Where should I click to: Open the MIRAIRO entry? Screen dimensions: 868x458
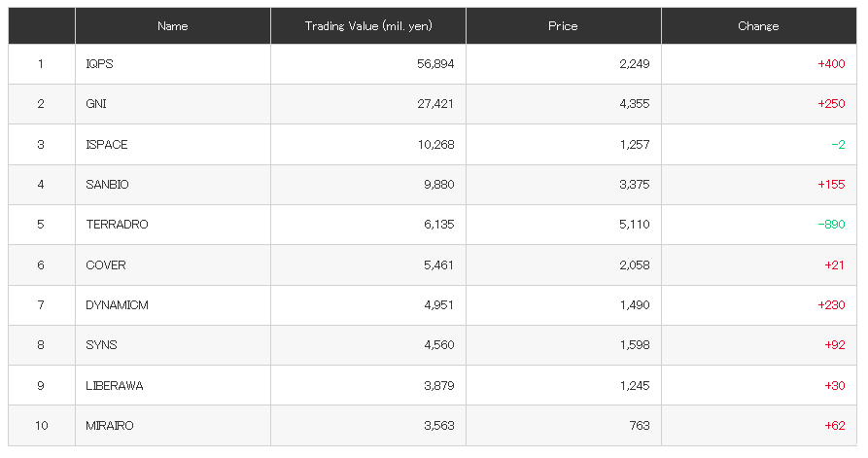pos(110,426)
